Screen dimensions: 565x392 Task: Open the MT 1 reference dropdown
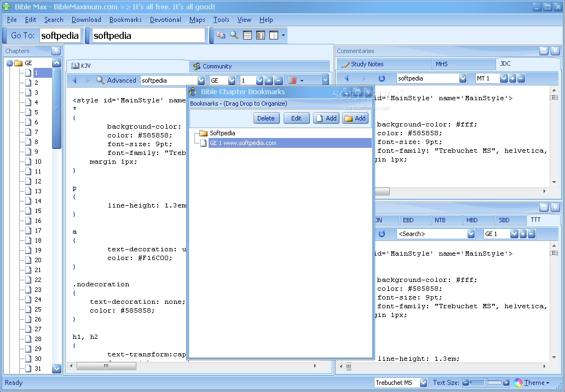pos(504,78)
